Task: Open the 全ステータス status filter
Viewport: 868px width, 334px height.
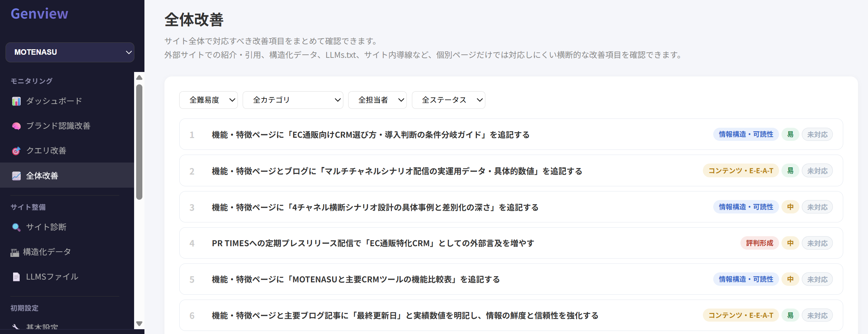Action: click(x=448, y=100)
